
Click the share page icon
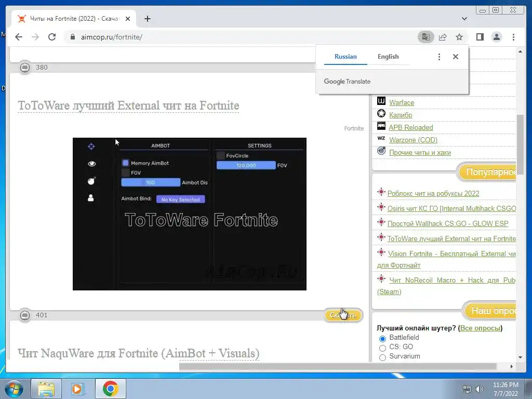443,37
